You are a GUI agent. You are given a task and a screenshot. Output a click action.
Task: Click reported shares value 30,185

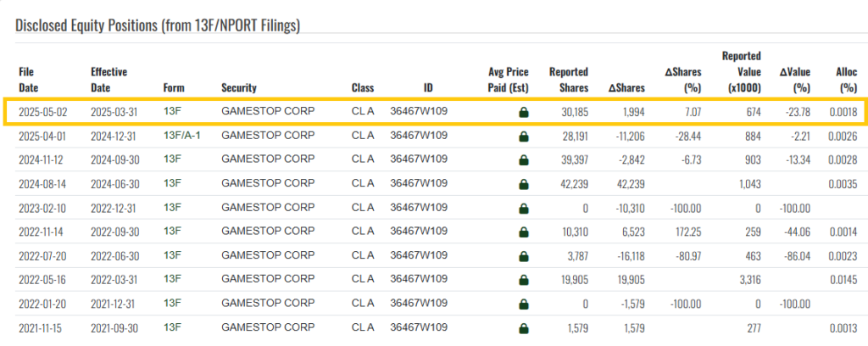573,113
